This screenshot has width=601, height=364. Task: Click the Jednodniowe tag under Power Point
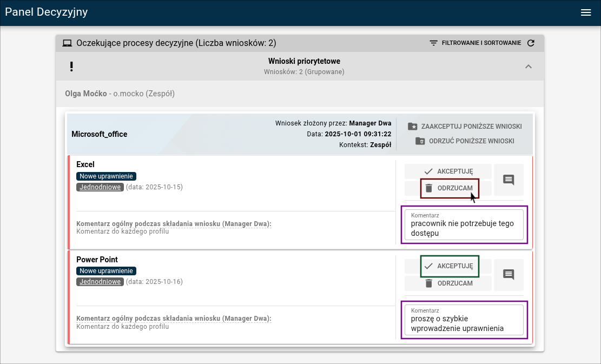point(100,282)
